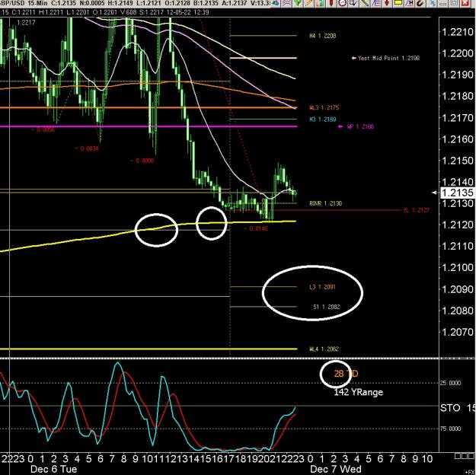Click the 25.0000 stochastic axis value
Screen dimensions: 476x475
click(450, 383)
